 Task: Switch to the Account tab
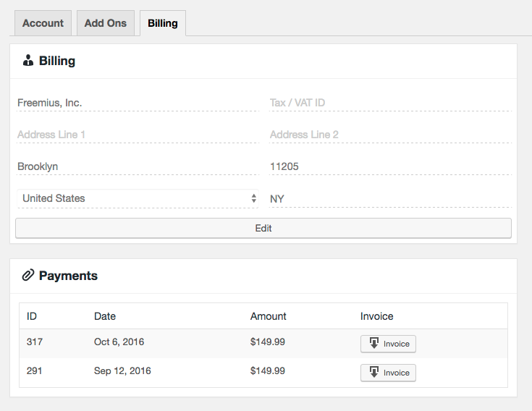point(43,23)
